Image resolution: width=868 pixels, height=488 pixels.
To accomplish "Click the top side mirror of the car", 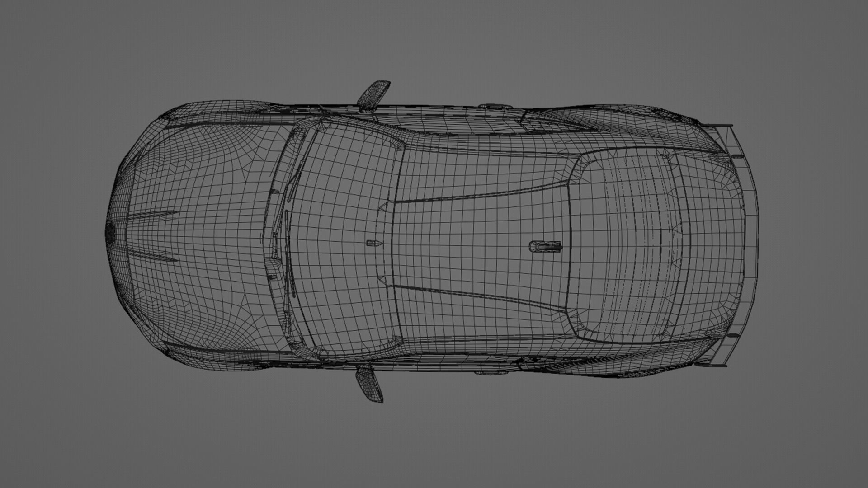I will click(x=373, y=95).
